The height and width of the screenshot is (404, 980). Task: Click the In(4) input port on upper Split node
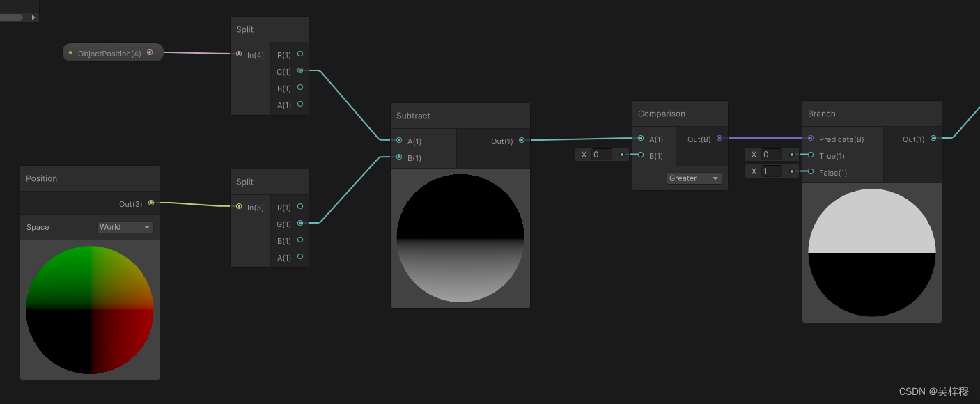(239, 54)
